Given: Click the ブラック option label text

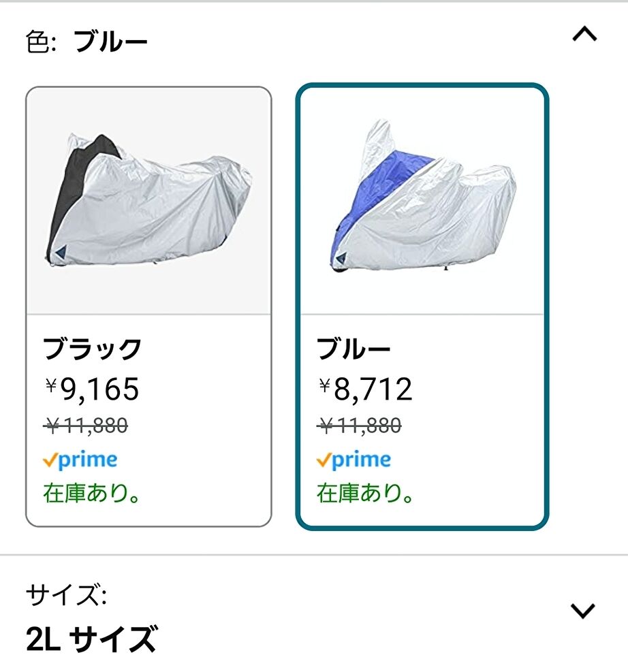Looking at the screenshot, I should (92, 349).
